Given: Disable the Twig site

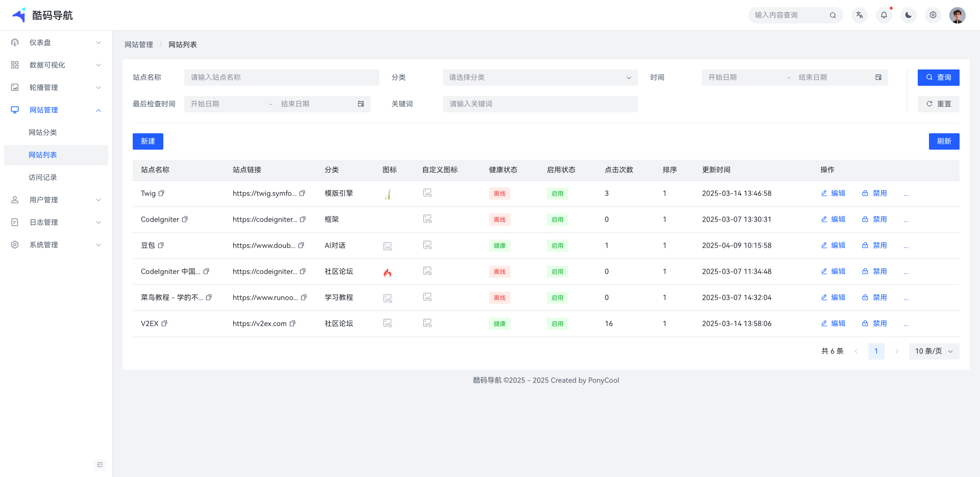Looking at the screenshot, I should 874,194.
